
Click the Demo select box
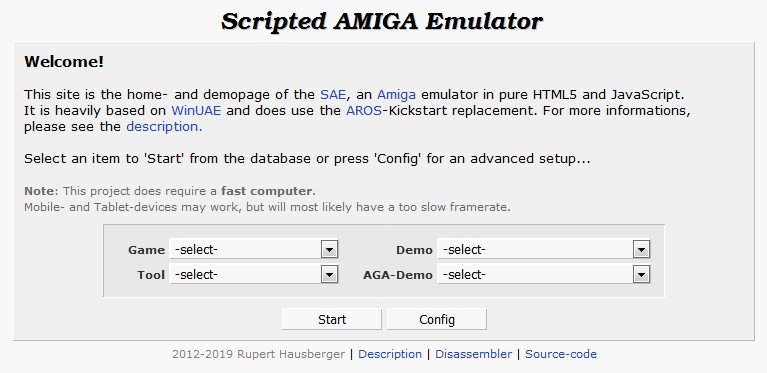click(x=543, y=250)
